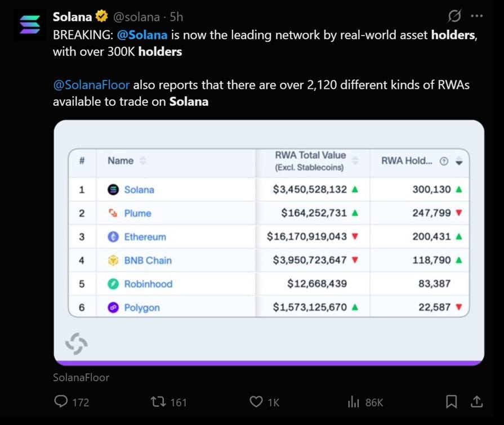
Task: Click the gold verified badge
Action: point(101,16)
